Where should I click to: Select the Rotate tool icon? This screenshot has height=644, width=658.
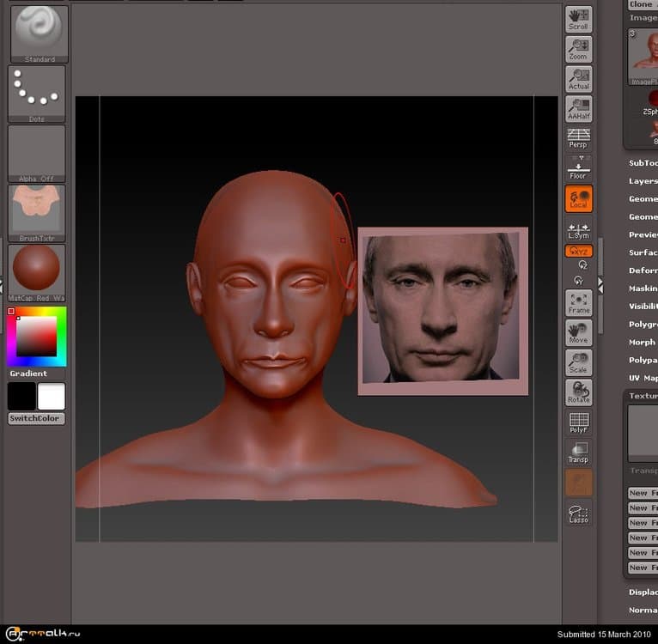pyautogui.click(x=578, y=392)
